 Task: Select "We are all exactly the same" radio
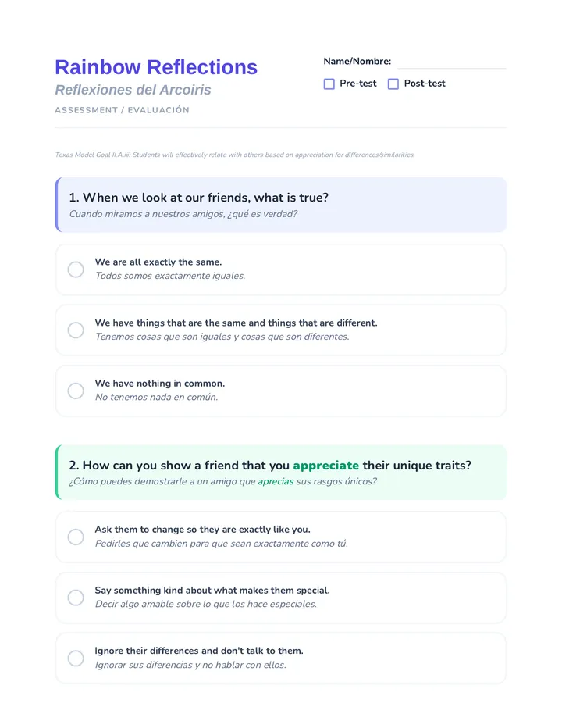pos(76,269)
